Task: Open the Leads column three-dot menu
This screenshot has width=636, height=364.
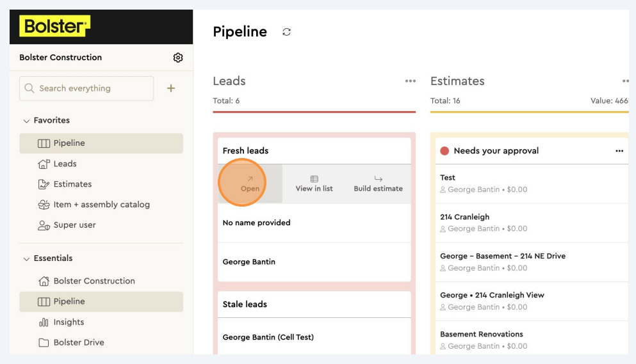Action: point(410,81)
